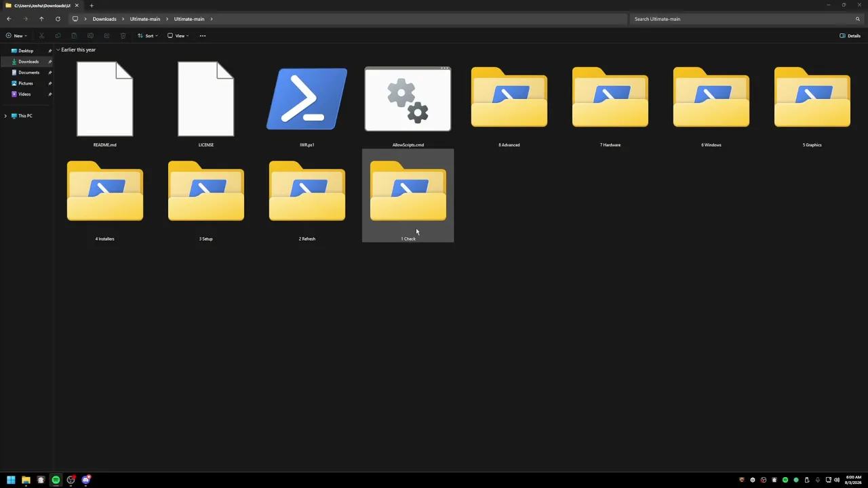Open the View dropdown menu
Screen dimensions: 868x488
pos(178,36)
